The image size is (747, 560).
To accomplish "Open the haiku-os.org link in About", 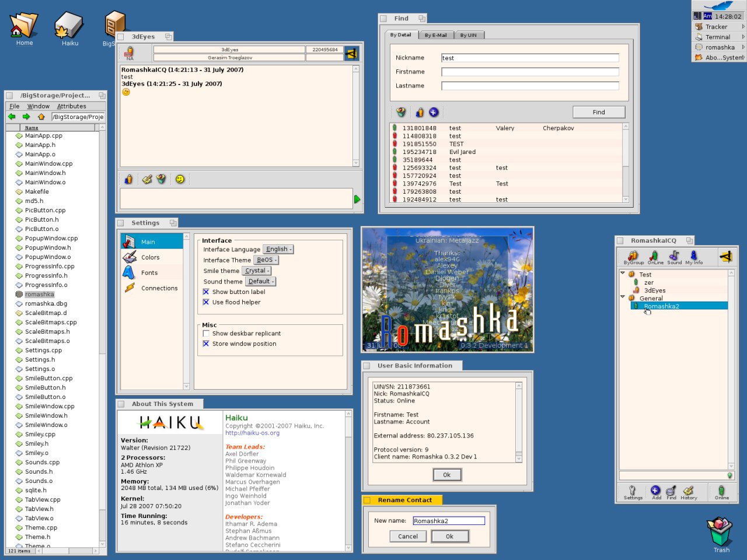I will [252, 433].
